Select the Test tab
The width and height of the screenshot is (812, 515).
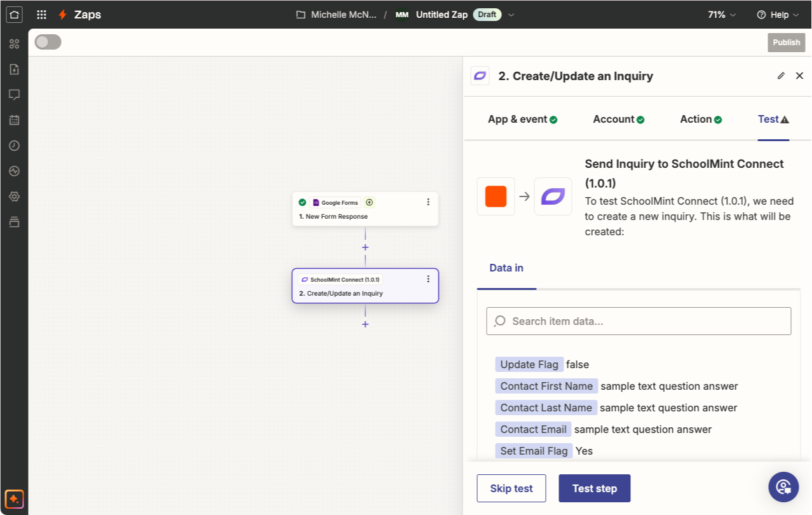click(773, 119)
